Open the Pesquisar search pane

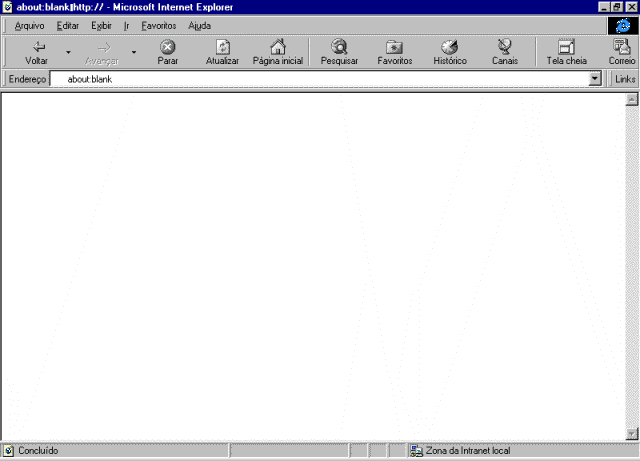[339, 52]
